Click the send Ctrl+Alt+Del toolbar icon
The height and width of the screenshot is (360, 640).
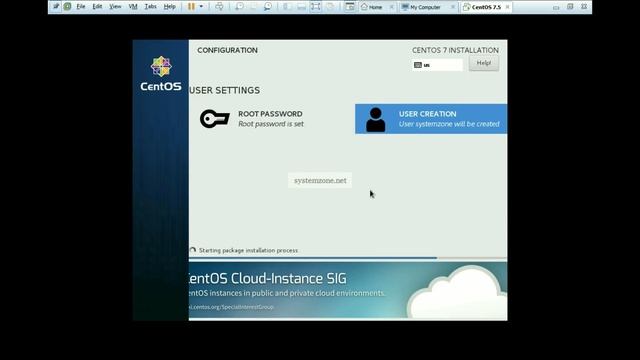pos(219,7)
